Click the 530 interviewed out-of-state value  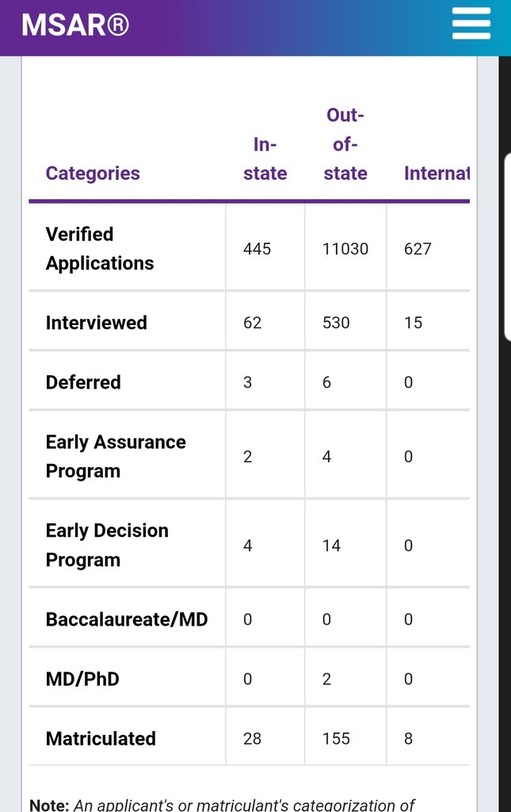coord(336,323)
